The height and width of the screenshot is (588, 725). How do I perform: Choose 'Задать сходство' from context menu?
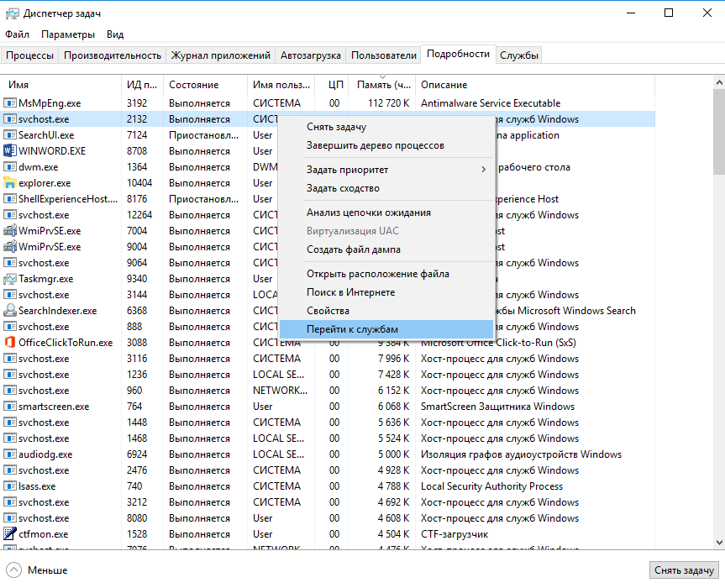[386, 188]
